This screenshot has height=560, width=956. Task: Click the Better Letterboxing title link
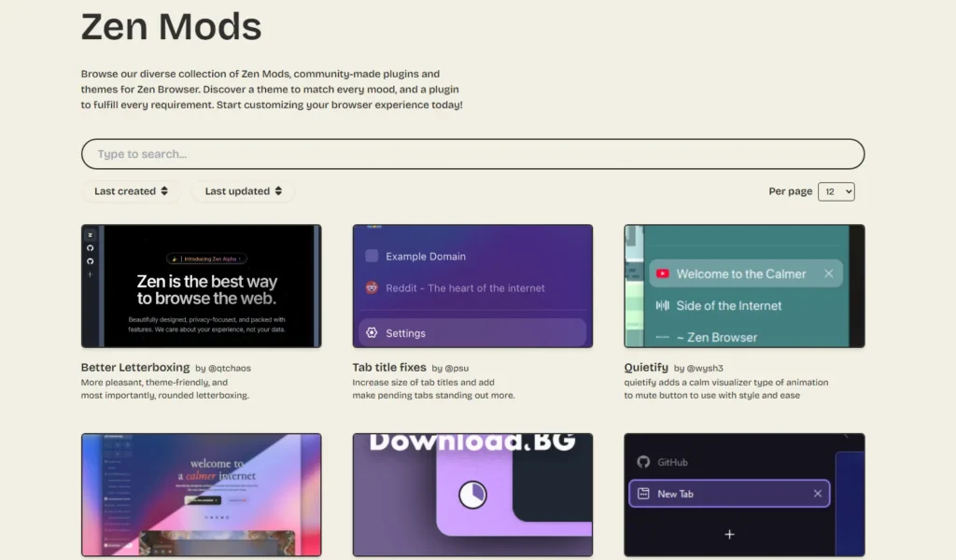[135, 368]
